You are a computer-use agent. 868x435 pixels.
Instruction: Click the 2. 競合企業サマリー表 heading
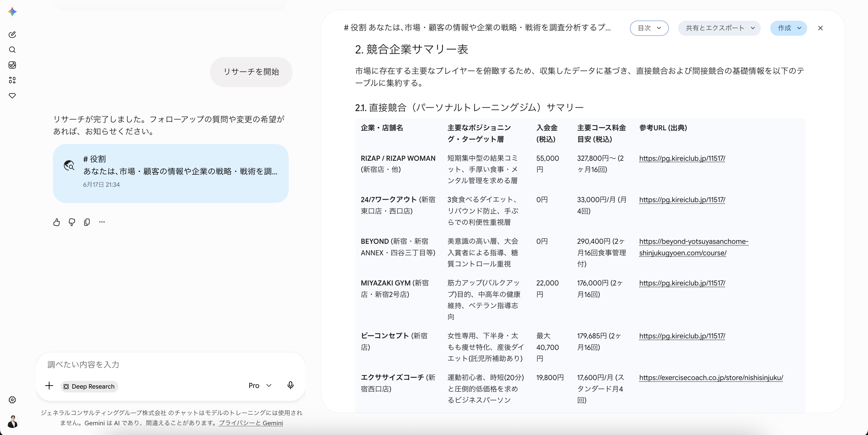tap(412, 50)
